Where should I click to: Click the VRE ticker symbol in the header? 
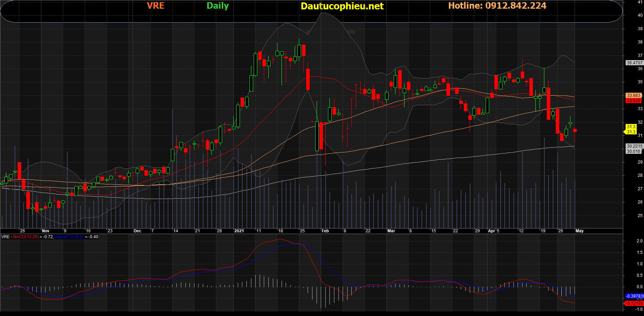coord(156,6)
